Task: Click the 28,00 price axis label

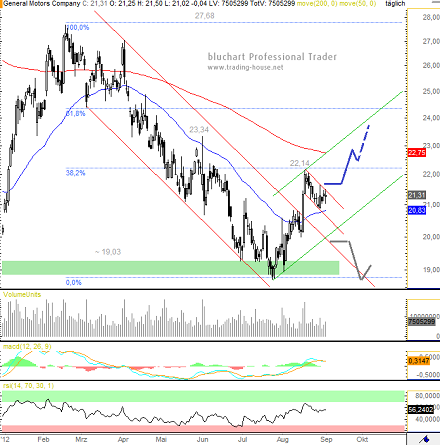Action: tap(431, 17)
